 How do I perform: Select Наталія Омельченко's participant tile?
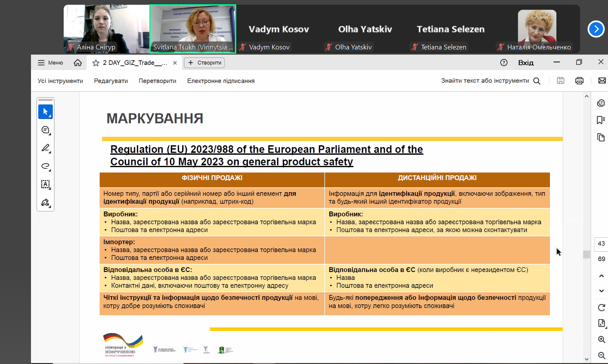coord(537,29)
